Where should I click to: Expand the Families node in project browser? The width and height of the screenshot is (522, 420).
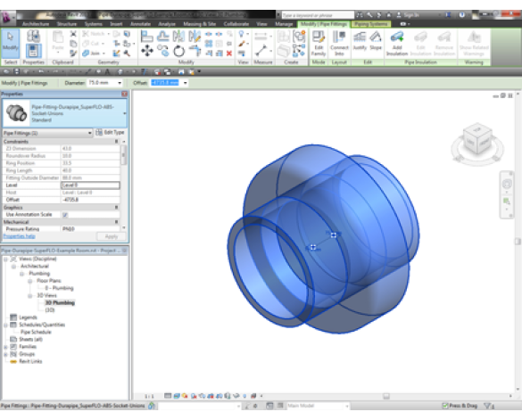pyautogui.click(x=5, y=347)
